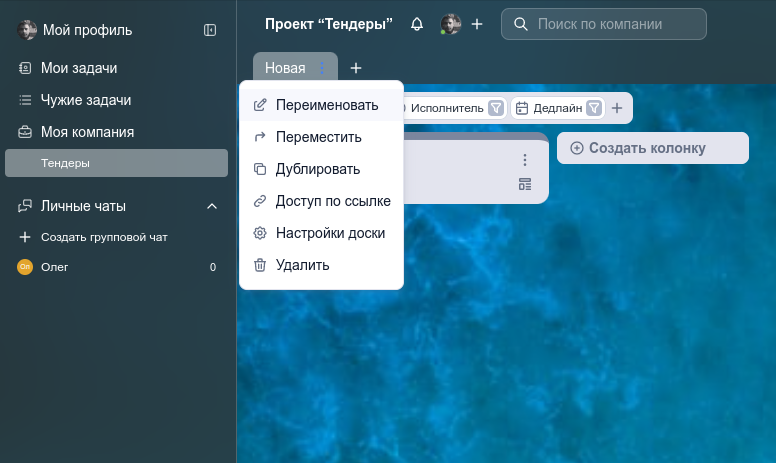
Task: Click the user avatar in project header
Action: (451, 24)
